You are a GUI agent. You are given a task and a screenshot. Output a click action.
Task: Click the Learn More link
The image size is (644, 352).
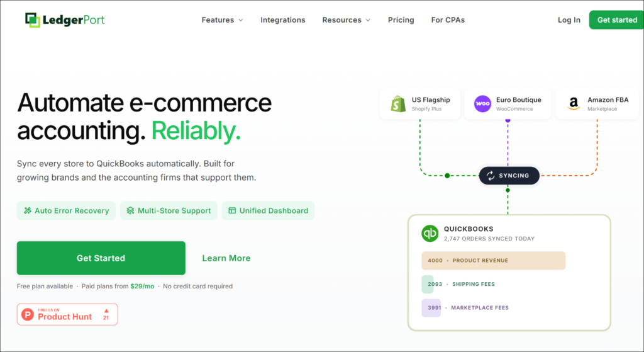point(226,258)
